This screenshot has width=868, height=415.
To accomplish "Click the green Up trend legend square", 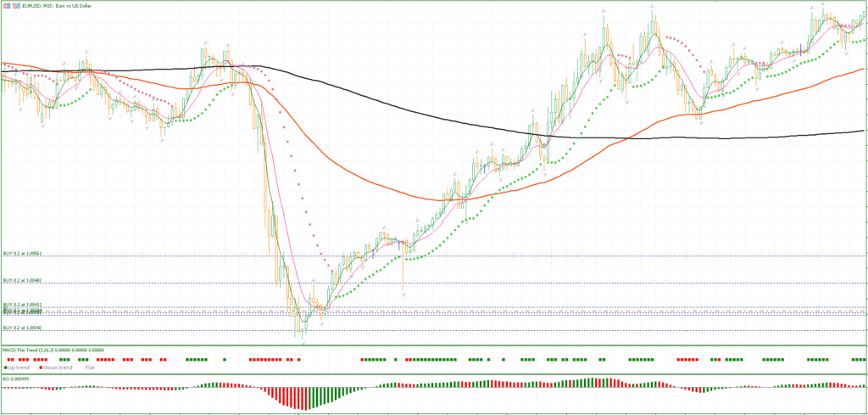I will [4, 367].
